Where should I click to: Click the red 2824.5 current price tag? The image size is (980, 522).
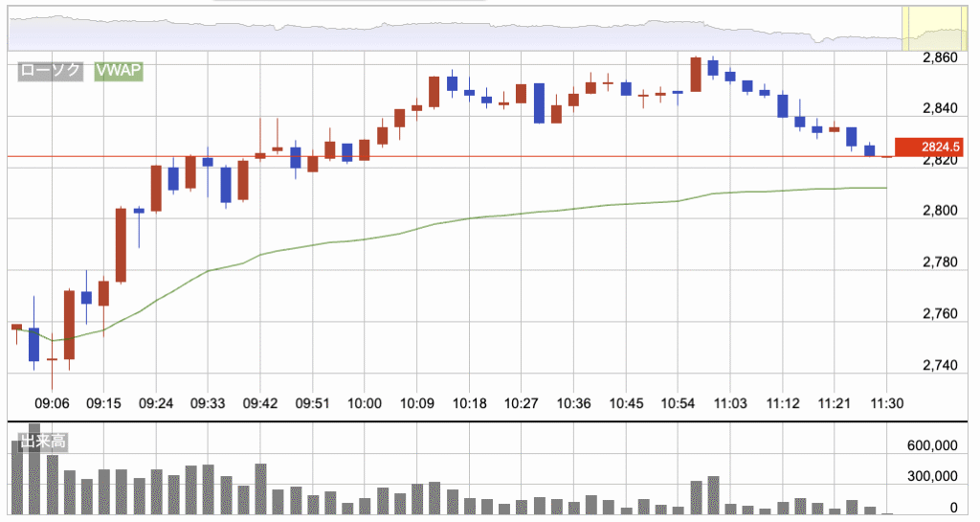pos(927,148)
